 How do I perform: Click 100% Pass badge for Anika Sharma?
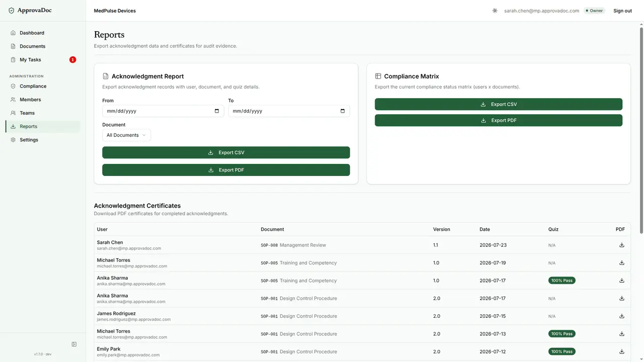pyautogui.click(x=562, y=281)
